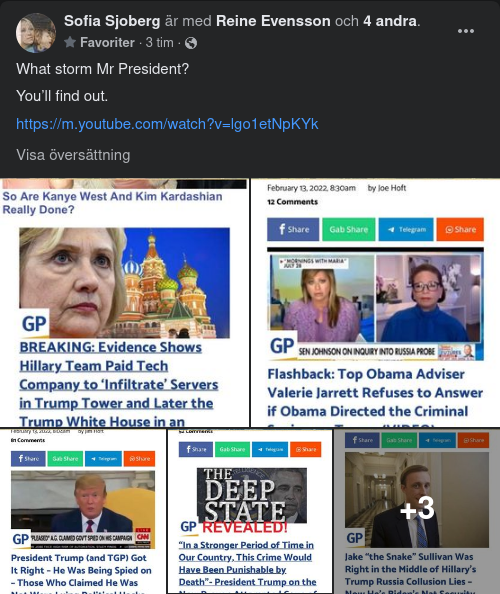The width and height of the screenshot is (500, 594).
Task: Click the green Gab Share button in the Jarrett article
Action: click(348, 229)
